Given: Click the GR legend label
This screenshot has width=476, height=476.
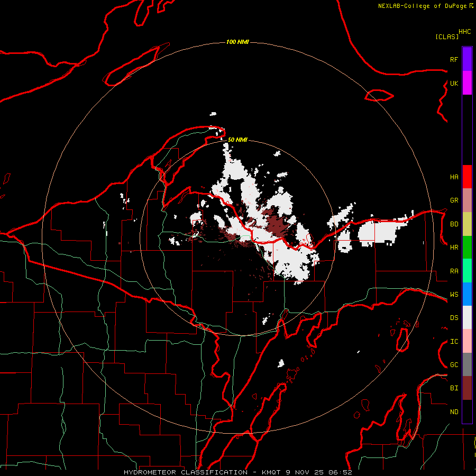Looking at the screenshot, I should coord(454,200).
